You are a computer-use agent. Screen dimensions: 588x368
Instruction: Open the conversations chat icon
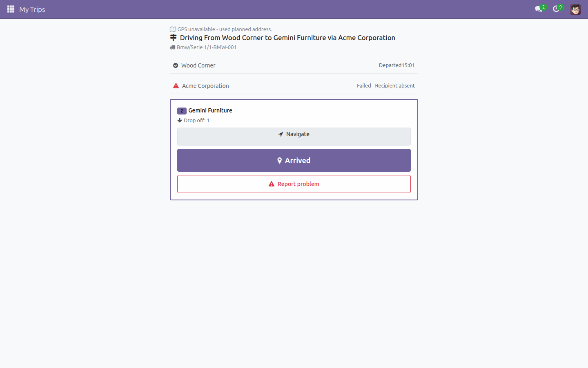click(x=539, y=9)
